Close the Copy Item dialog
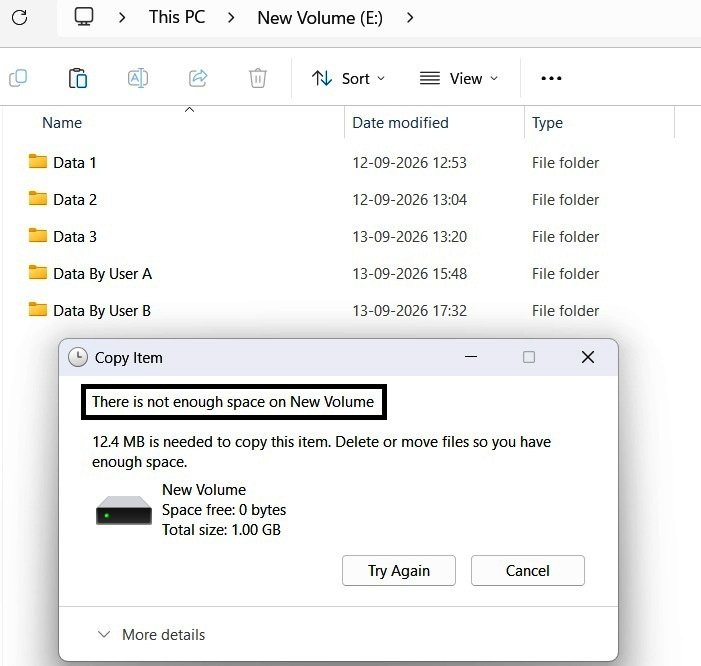 (588, 357)
